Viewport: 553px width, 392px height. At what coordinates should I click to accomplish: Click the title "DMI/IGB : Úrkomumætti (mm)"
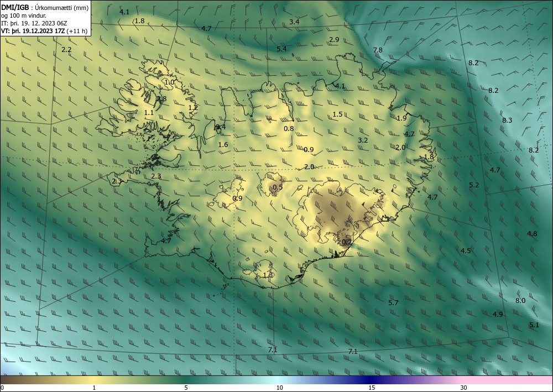(x=45, y=8)
